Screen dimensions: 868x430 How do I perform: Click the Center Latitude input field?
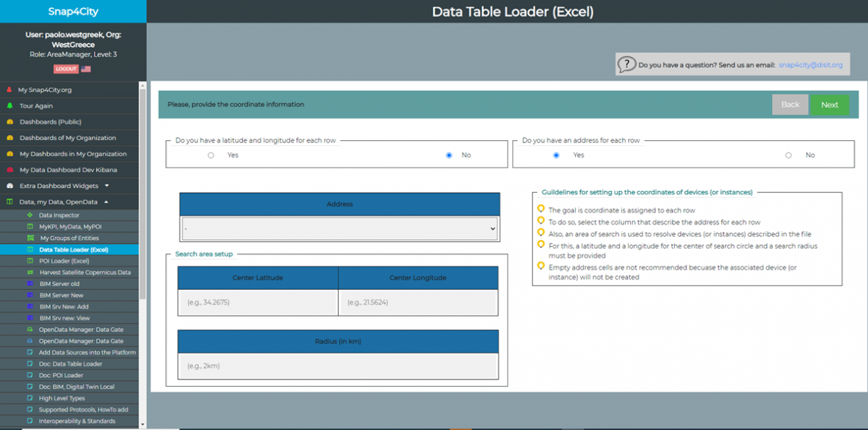click(258, 303)
